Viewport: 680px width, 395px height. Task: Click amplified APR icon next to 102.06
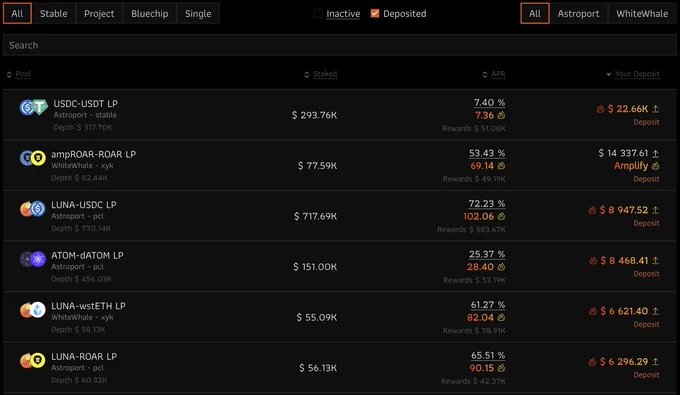(x=501, y=216)
